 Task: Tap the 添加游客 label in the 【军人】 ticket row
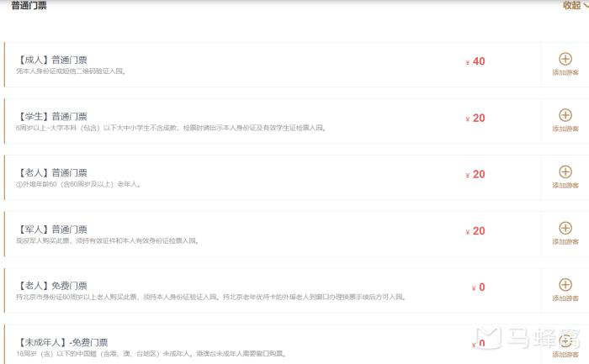[565, 241]
